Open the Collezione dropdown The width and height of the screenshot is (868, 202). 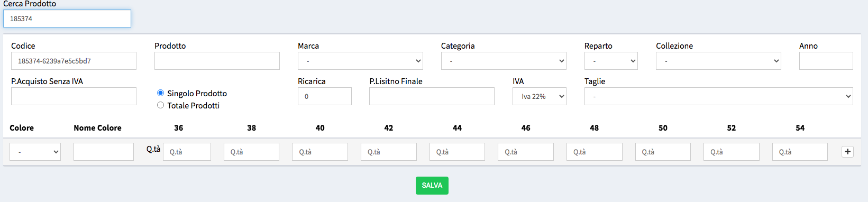[718, 61]
